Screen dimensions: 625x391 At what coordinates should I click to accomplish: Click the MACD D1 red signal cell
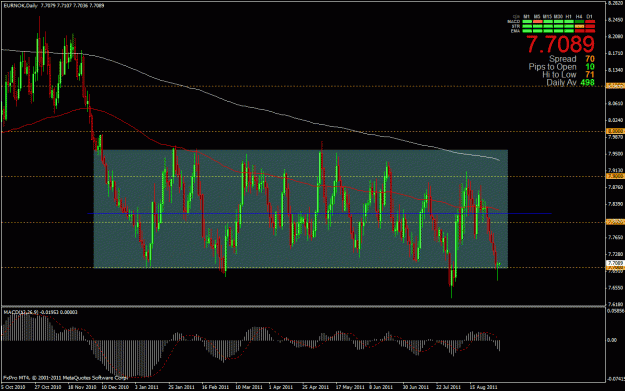click(590, 22)
